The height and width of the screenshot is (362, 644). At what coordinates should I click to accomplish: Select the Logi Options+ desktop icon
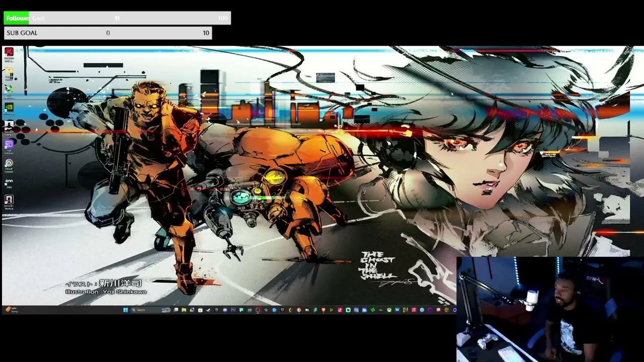(x=9, y=147)
